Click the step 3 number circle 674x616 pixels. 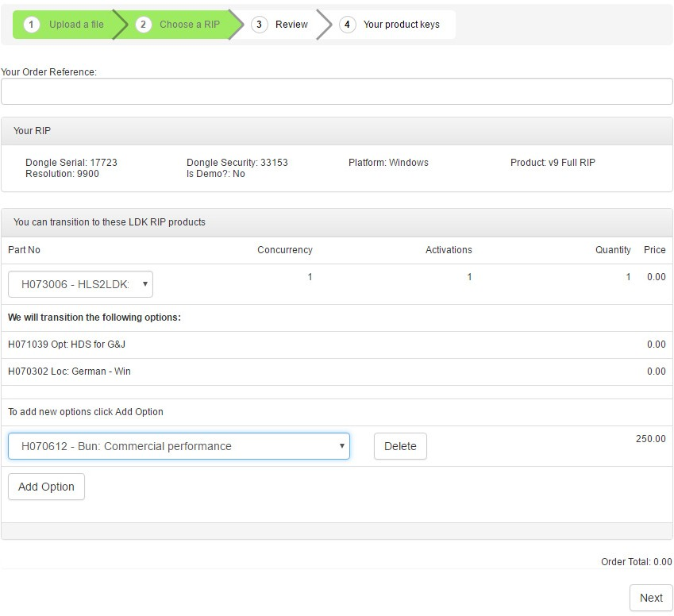(259, 25)
